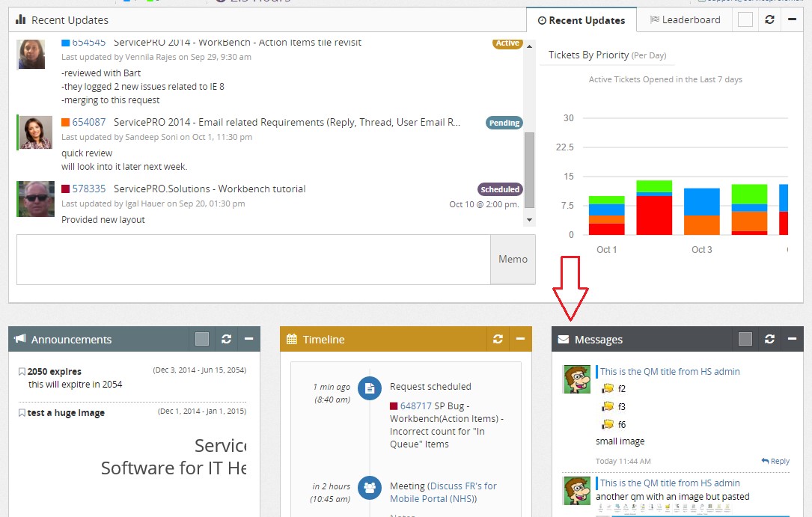Toggle the gray square in Messages header
Screen dimensions: 812x517
pyautogui.click(x=745, y=339)
